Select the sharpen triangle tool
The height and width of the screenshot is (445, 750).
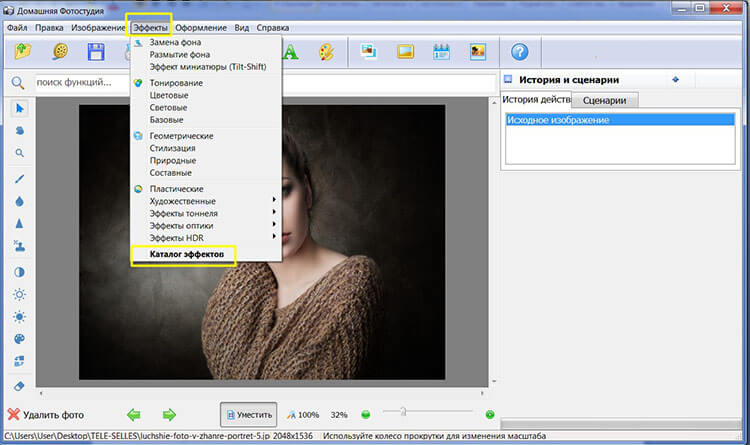pos(19,223)
